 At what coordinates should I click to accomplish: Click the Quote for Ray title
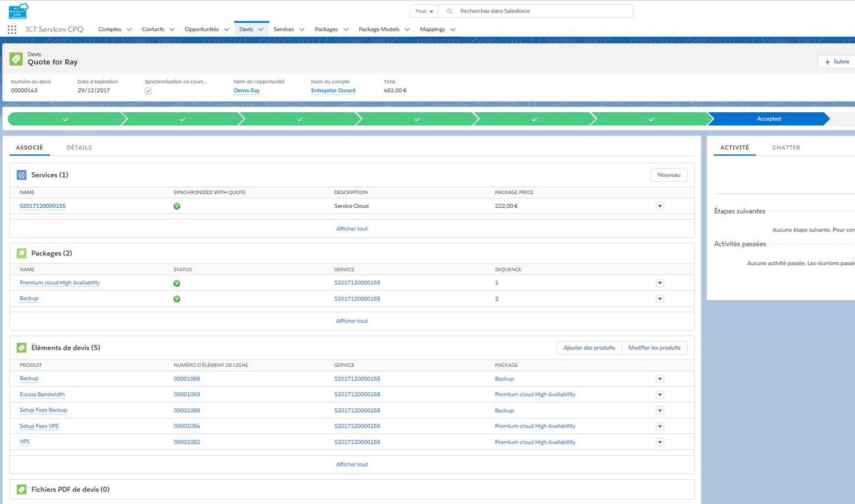pyautogui.click(x=52, y=62)
